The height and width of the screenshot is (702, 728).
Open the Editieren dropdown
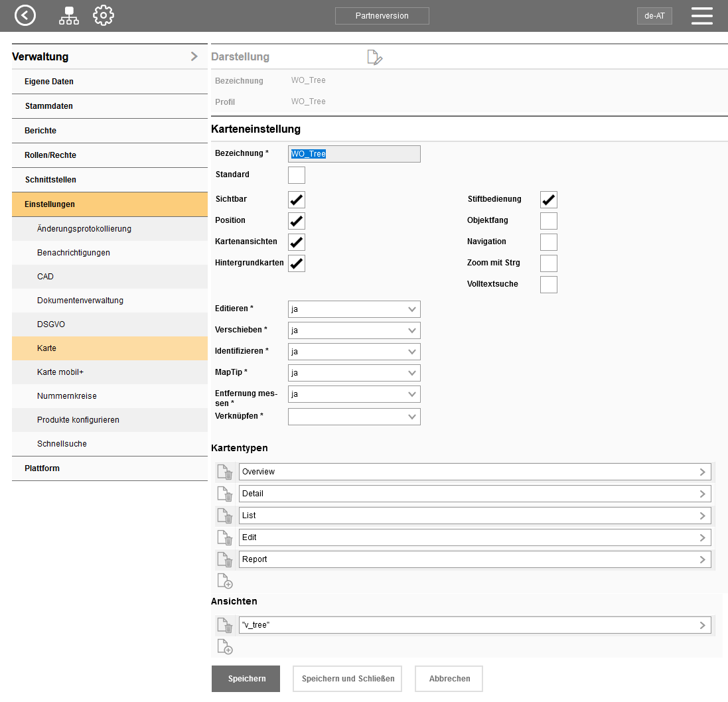354,309
